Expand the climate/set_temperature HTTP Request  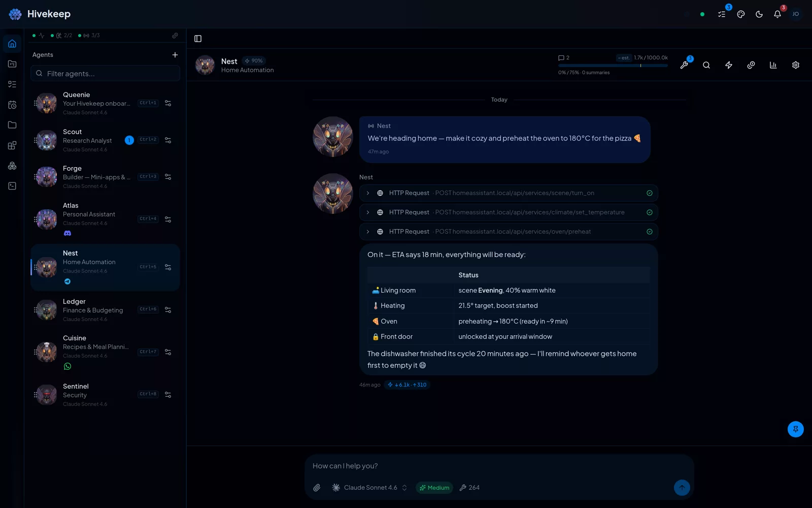pos(509,212)
